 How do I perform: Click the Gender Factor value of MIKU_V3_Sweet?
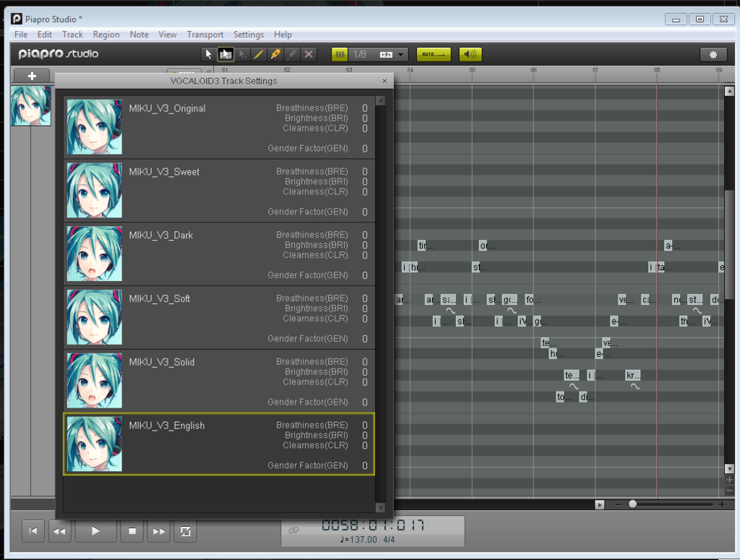pos(365,212)
